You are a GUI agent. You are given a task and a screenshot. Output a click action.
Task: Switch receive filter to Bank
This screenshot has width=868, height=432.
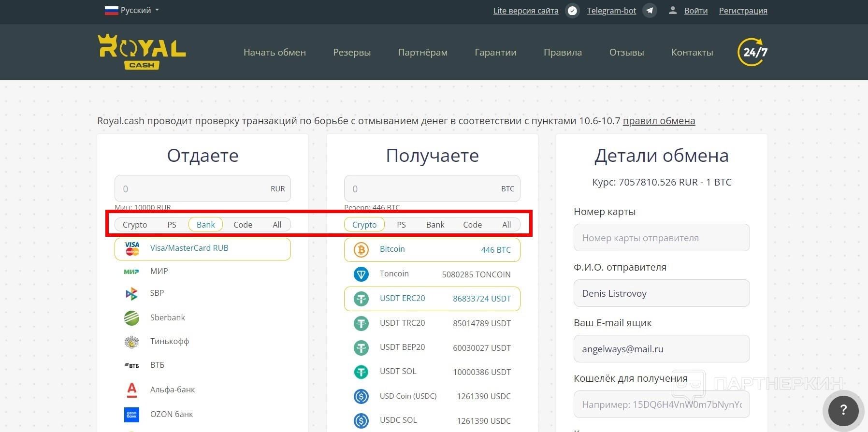click(x=435, y=225)
